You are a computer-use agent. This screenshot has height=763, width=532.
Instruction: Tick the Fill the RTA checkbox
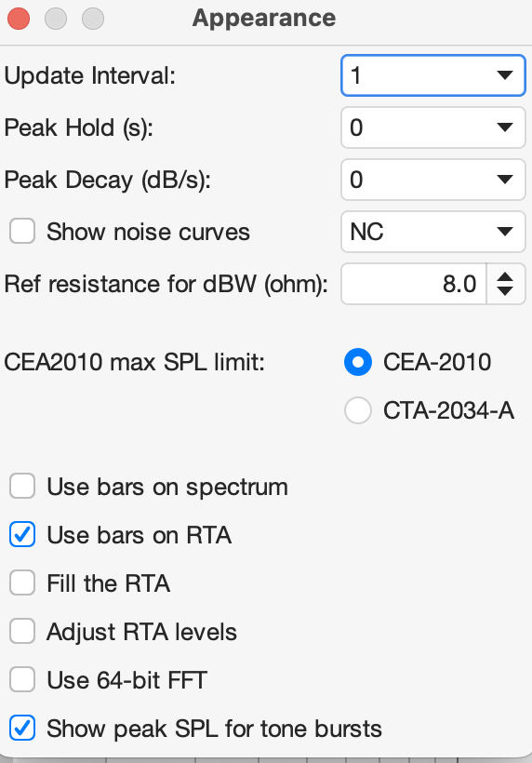[22, 583]
